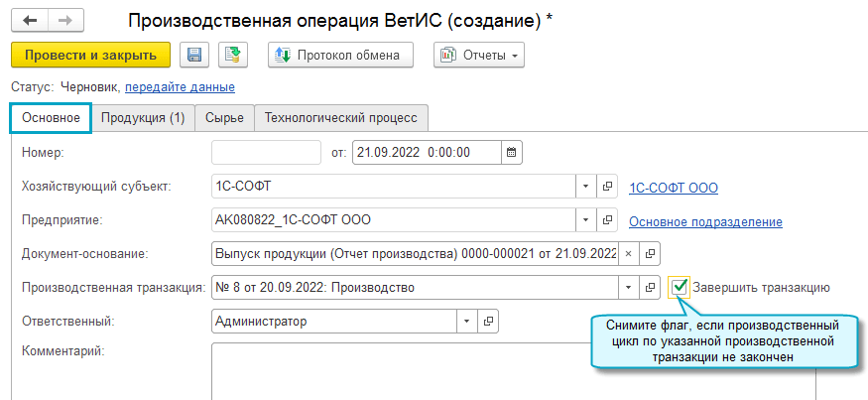Viewport: 868px width, 400px height.
Task: Clear the Документ-основание field
Action: (x=629, y=254)
